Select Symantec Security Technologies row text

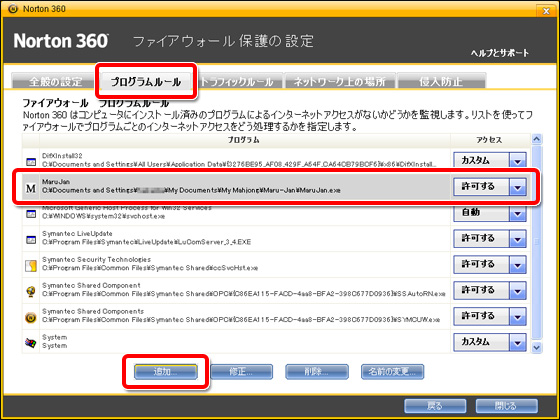[150, 264]
